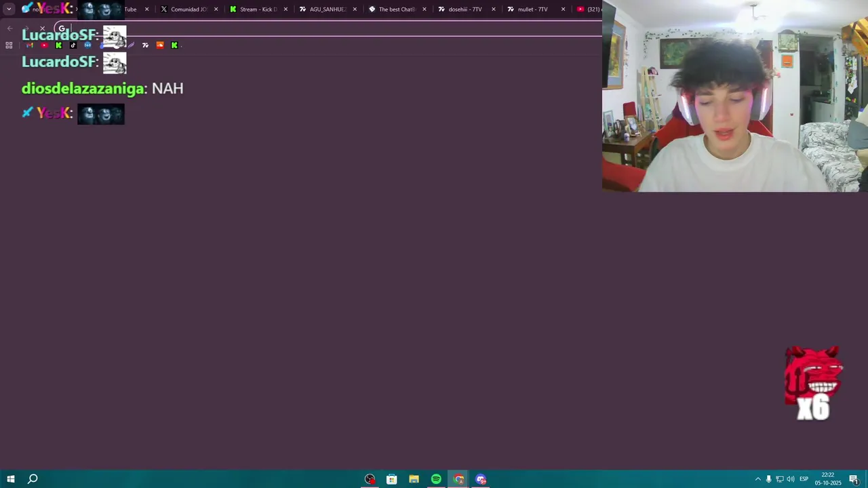Switch to the YouTube (321) tab
The image size is (868, 488).
pyautogui.click(x=587, y=9)
